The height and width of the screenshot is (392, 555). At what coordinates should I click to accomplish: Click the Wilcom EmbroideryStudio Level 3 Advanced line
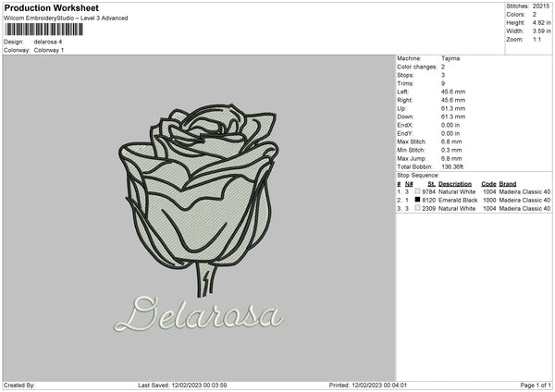click(x=66, y=18)
